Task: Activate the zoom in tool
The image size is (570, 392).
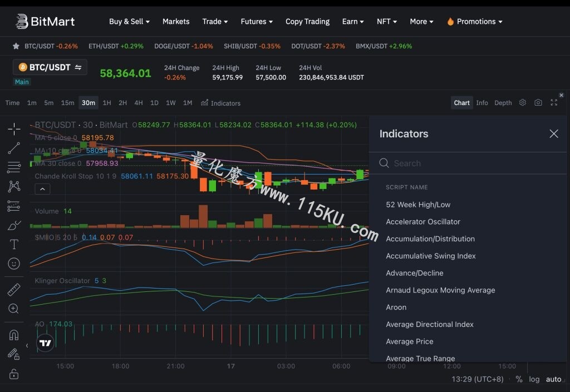Action: tap(14, 309)
